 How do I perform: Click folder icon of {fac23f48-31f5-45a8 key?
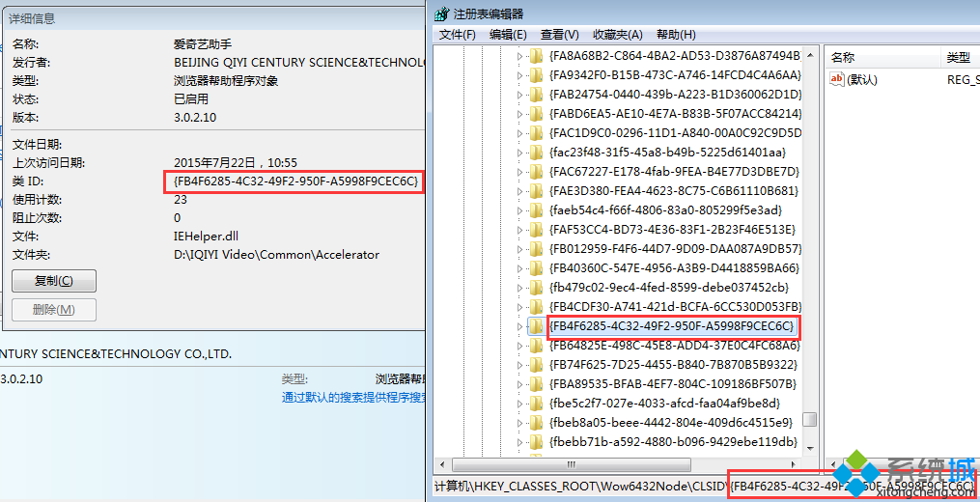tap(536, 153)
